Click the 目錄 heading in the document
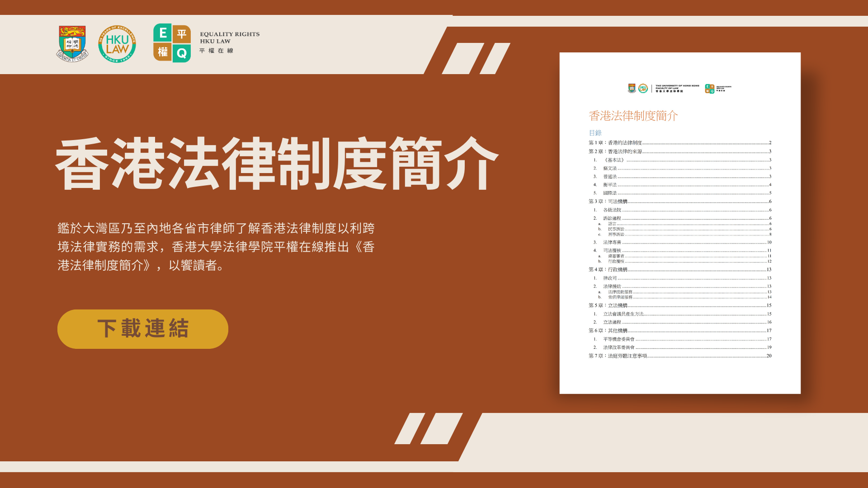The width and height of the screenshot is (868, 488). pos(595,133)
